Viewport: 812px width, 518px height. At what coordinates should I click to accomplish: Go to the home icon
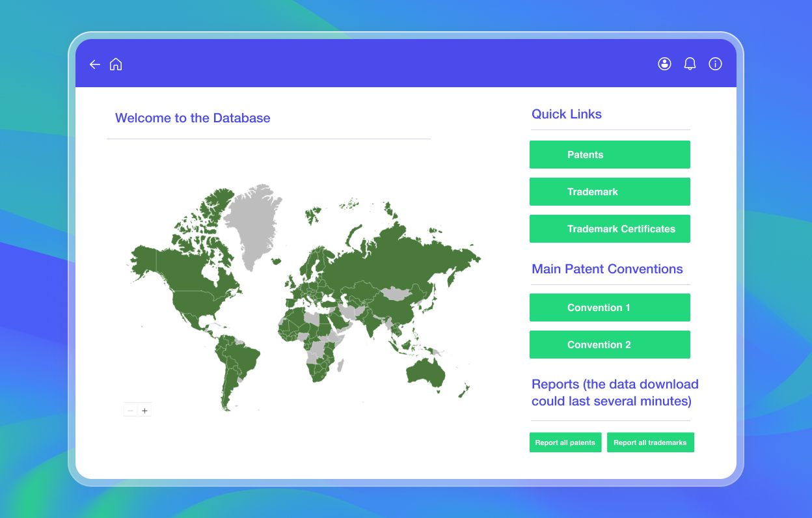(x=116, y=64)
